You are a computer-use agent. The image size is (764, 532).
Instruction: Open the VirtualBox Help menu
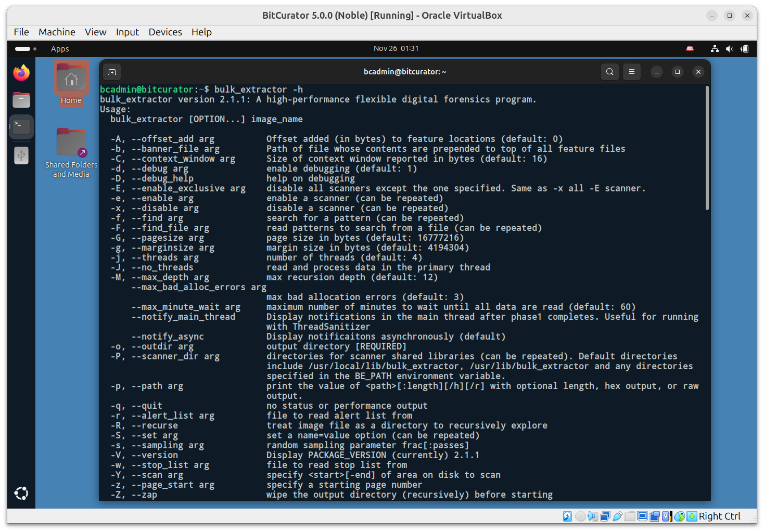(x=201, y=32)
